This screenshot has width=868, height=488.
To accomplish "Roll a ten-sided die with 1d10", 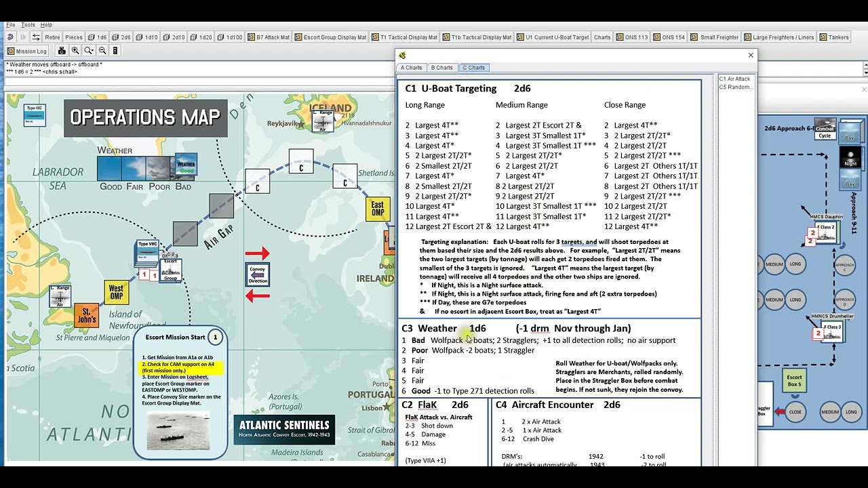I will (146, 37).
